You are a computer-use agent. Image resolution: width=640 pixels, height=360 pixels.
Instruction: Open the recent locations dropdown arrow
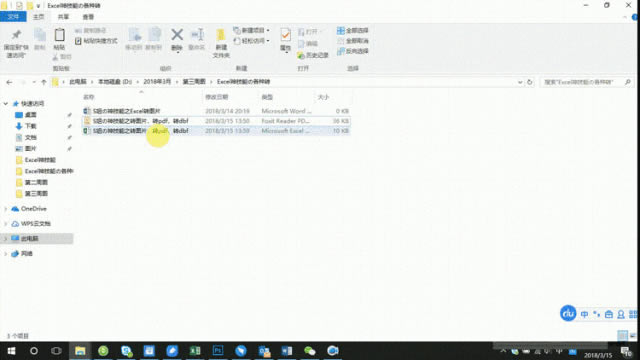(x=33, y=82)
